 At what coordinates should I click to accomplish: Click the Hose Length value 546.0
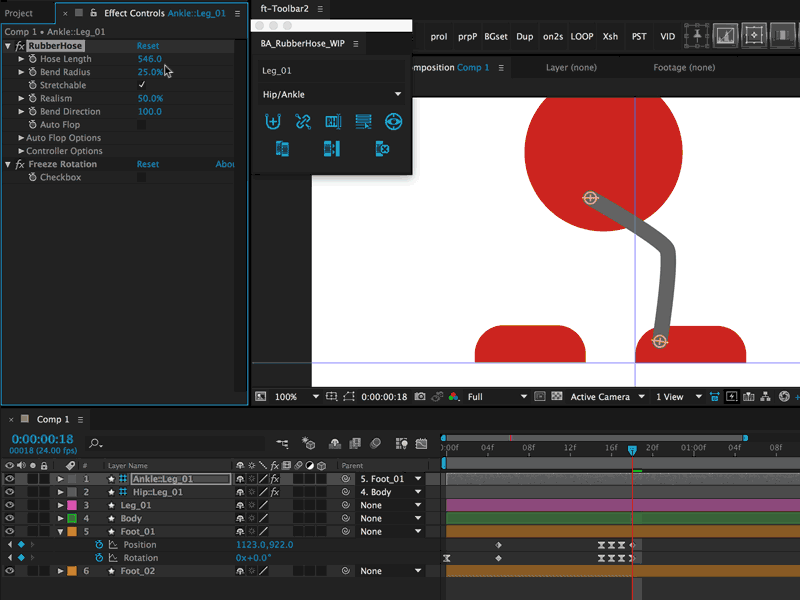[x=149, y=59]
